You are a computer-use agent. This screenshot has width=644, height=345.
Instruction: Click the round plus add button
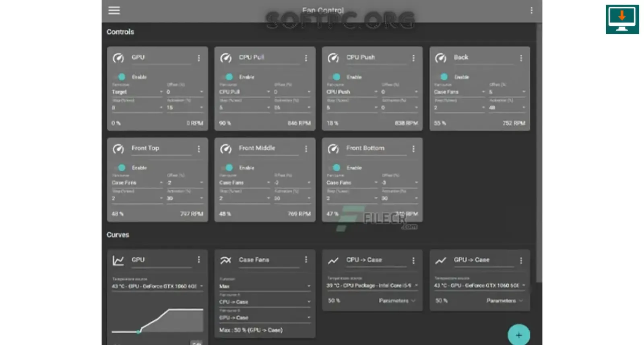519,335
